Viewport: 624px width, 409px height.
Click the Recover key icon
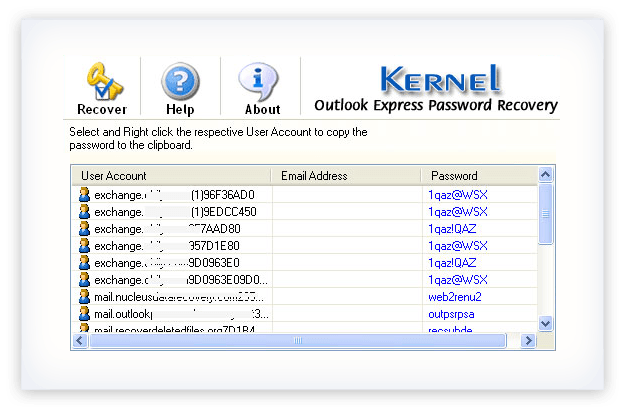[x=104, y=82]
